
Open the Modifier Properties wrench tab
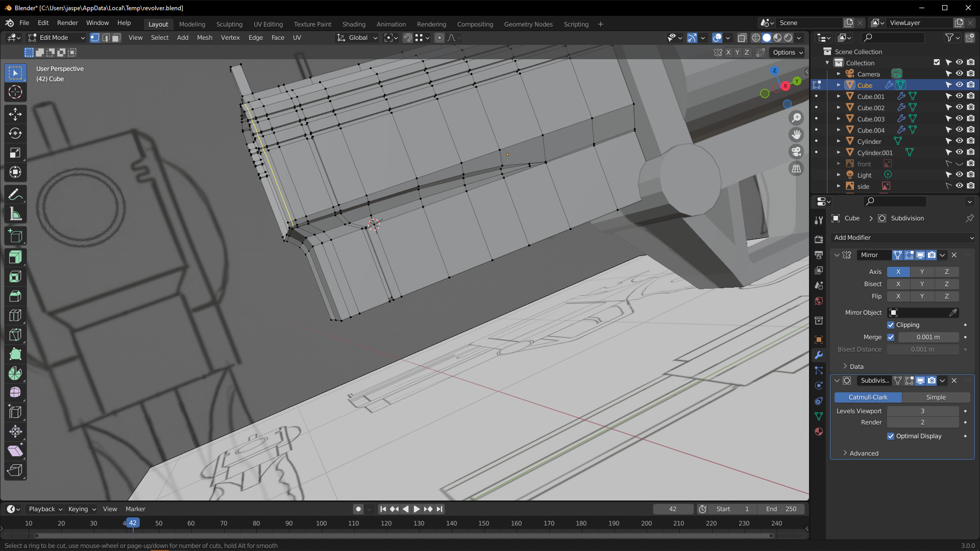point(819,355)
